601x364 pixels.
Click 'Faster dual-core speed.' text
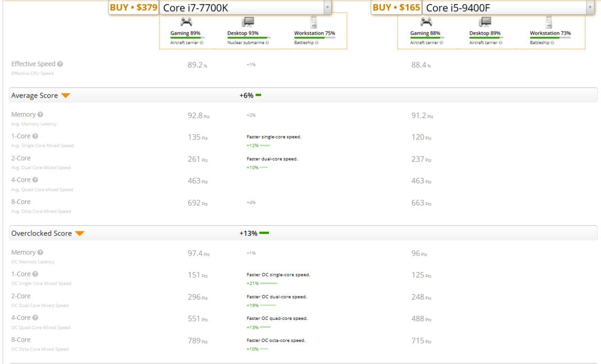(x=272, y=159)
